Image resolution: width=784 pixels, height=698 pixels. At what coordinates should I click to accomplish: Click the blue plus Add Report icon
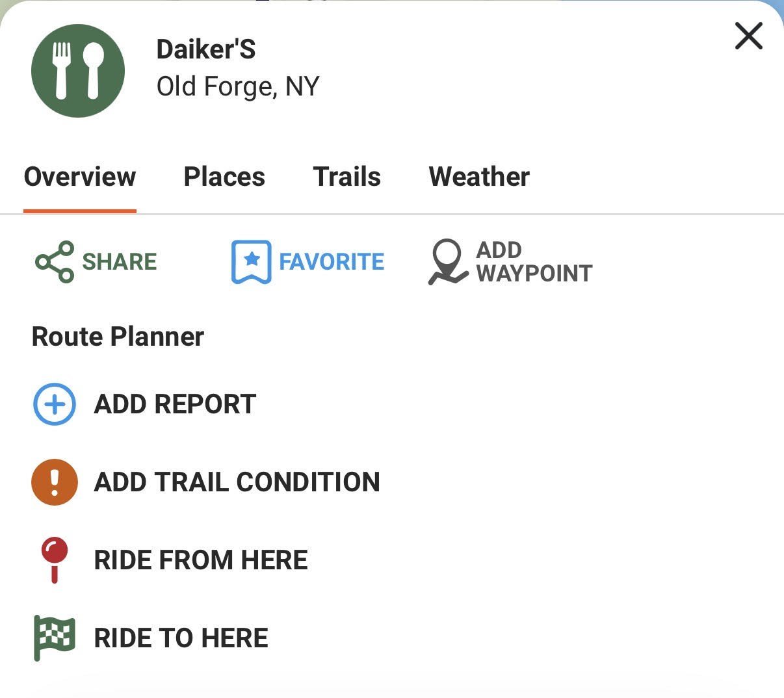pyautogui.click(x=55, y=404)
